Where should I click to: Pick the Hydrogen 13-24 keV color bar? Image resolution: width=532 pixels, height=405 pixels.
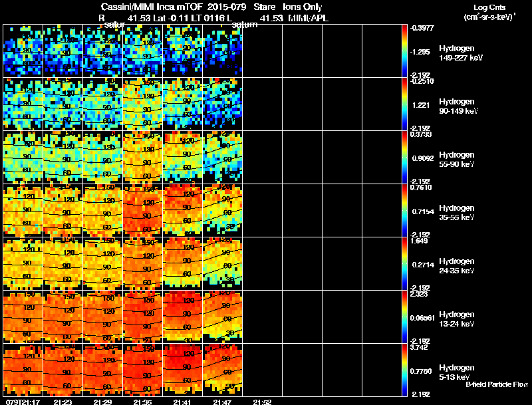(x=404, y=317)
